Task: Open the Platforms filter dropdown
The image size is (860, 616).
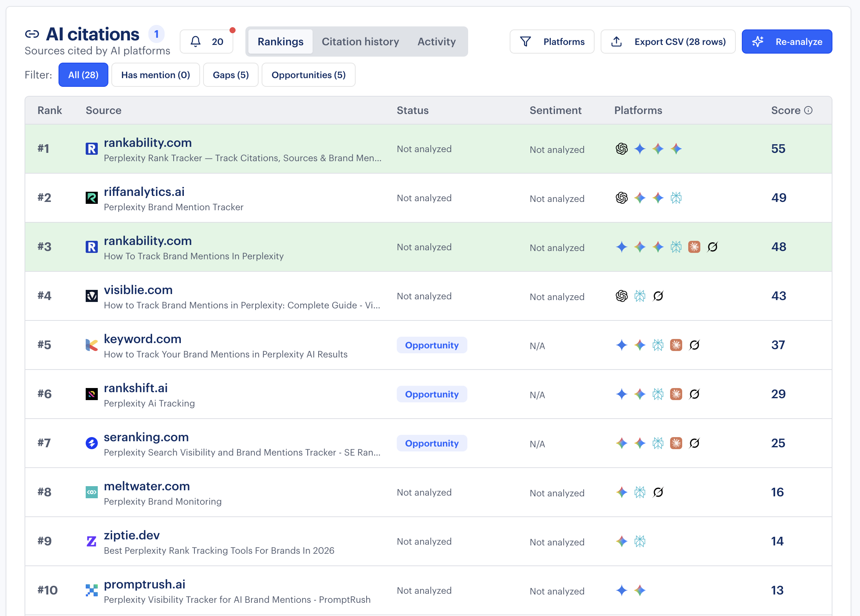Action: click(552, 41)
